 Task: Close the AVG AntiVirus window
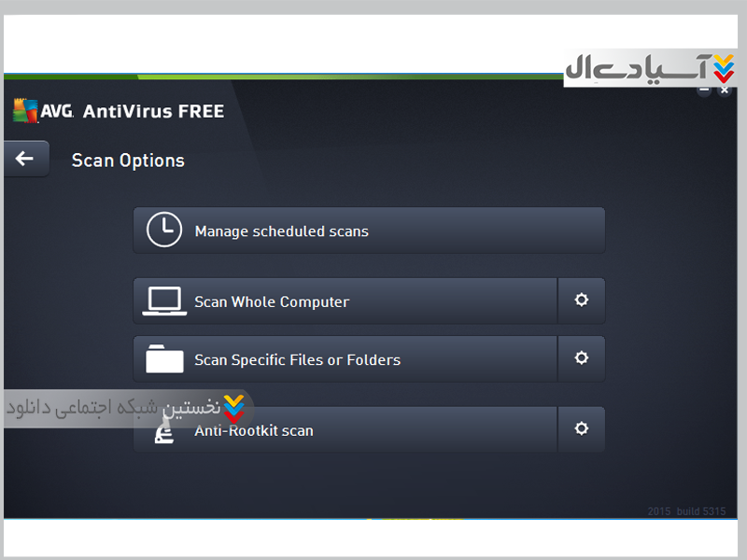(725, 91)
